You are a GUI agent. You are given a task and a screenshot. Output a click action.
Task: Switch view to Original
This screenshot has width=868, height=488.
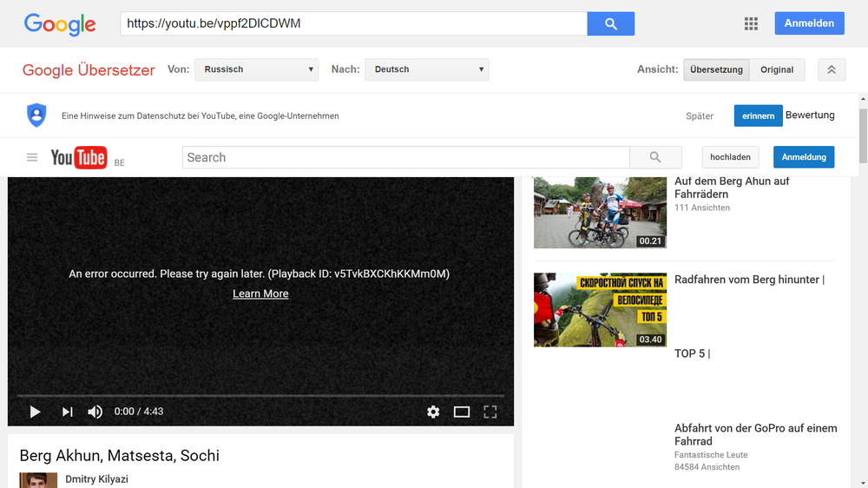(x=777, y=69)
